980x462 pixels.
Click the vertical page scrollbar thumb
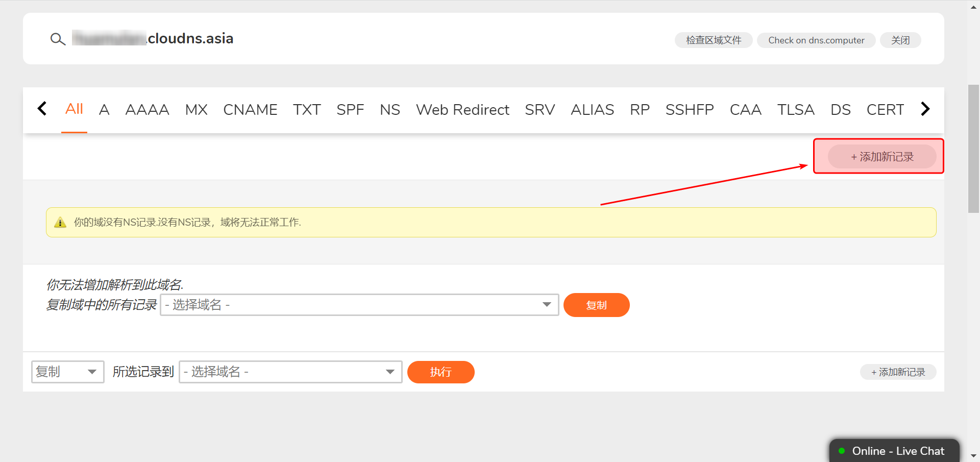point(973,148)
